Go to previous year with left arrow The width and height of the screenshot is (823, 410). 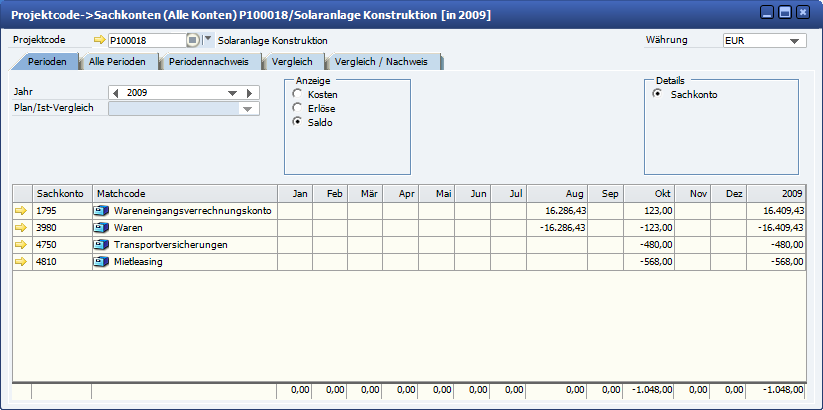pos(116,93)
